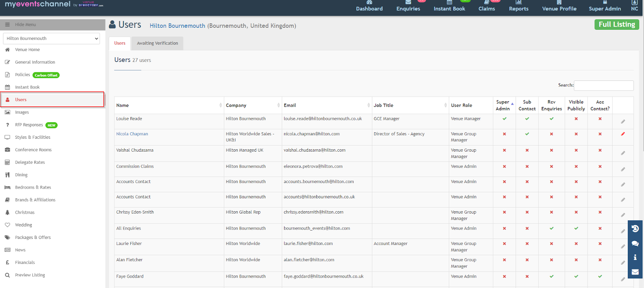Viewport: 644px width, 288px height.
Task: Edit Louise Reade using pencil icon
Action: click(623, 121)
